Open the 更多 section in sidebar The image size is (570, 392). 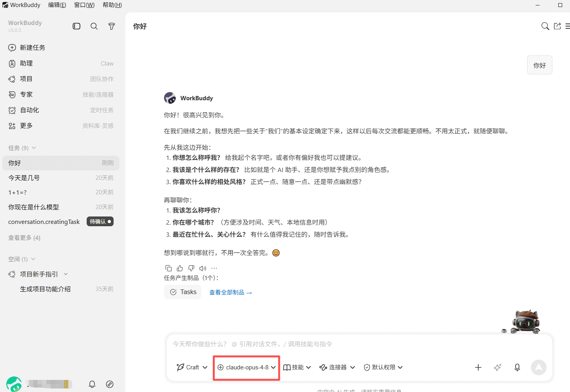[61, 126]
